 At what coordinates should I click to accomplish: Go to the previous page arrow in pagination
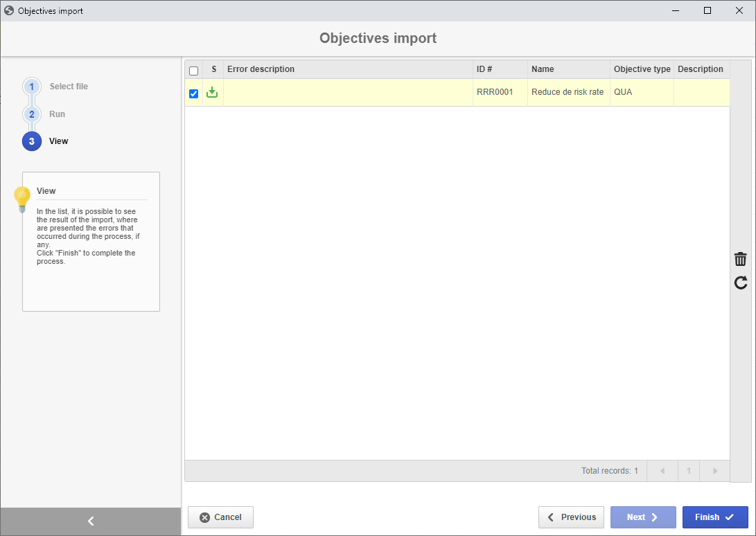tap(662, 471)
